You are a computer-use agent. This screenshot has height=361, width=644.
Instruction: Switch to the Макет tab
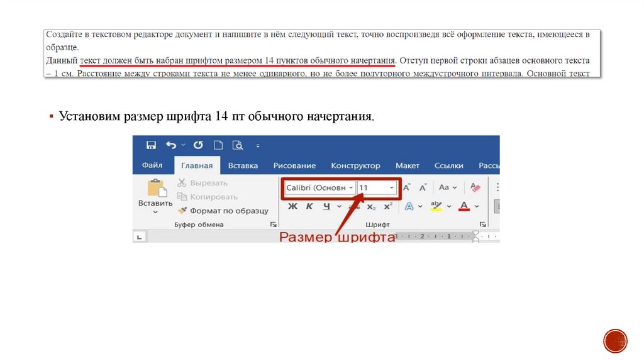point(408,165)
